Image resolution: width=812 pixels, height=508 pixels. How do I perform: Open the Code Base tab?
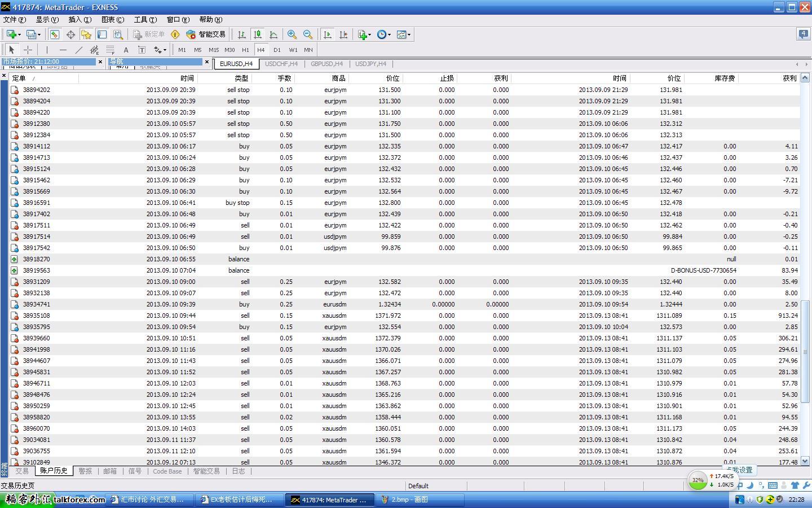pyautogui.click(x=167, y=471)
